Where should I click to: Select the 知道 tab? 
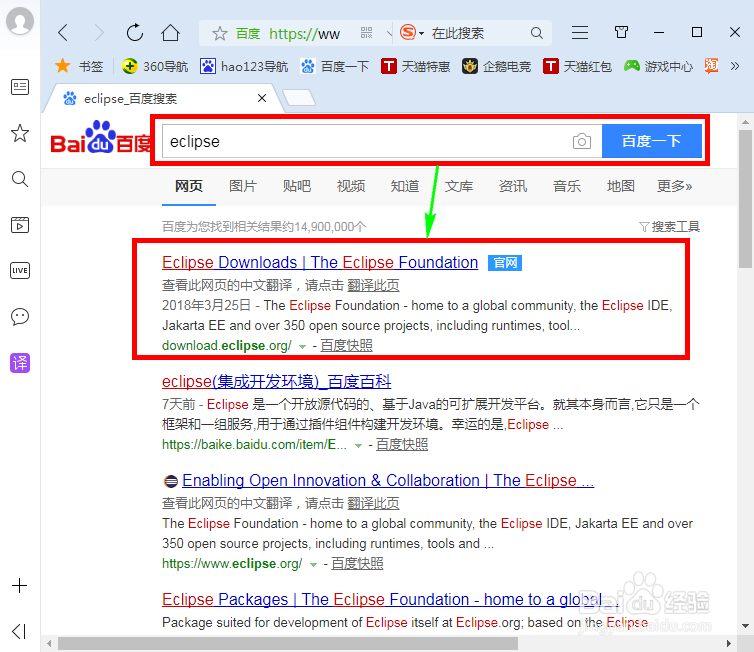click(405, 186)
